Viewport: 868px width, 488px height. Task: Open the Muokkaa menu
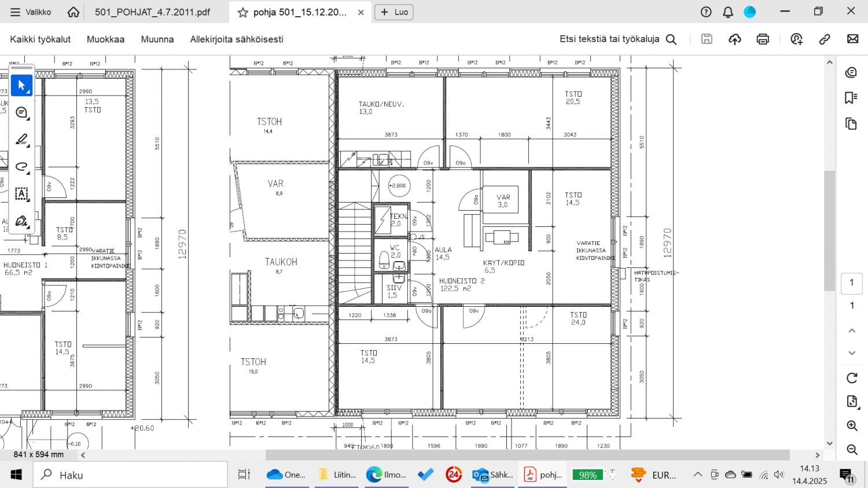pos(105,39)
